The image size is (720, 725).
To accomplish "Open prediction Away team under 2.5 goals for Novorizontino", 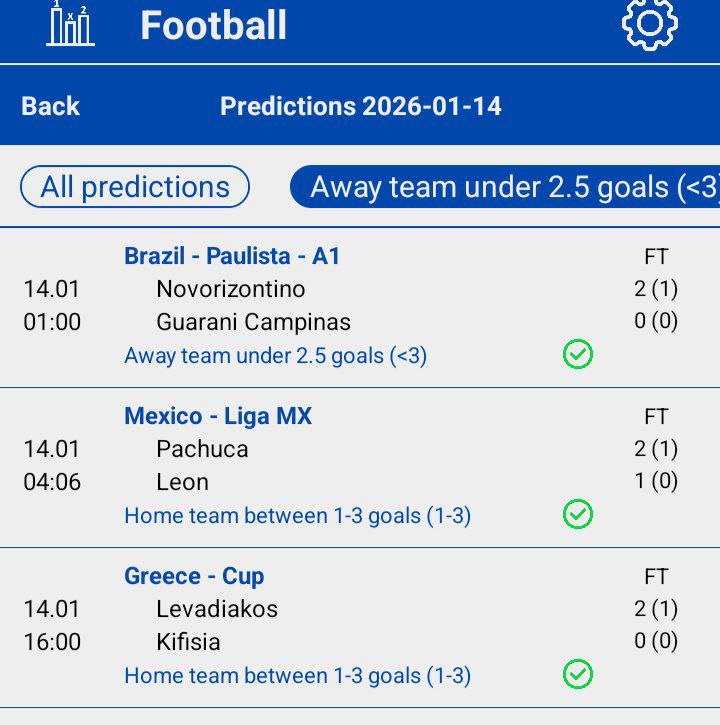I will [275, 355].
